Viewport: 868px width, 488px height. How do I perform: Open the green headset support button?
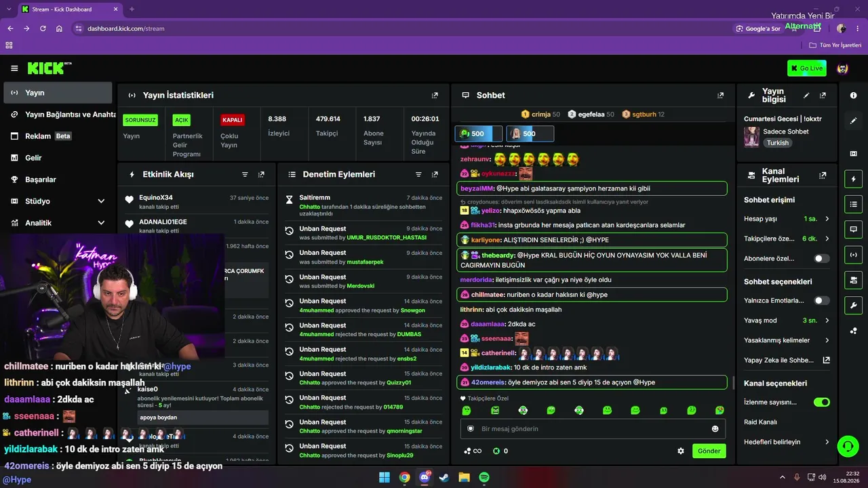coord(848,446)
